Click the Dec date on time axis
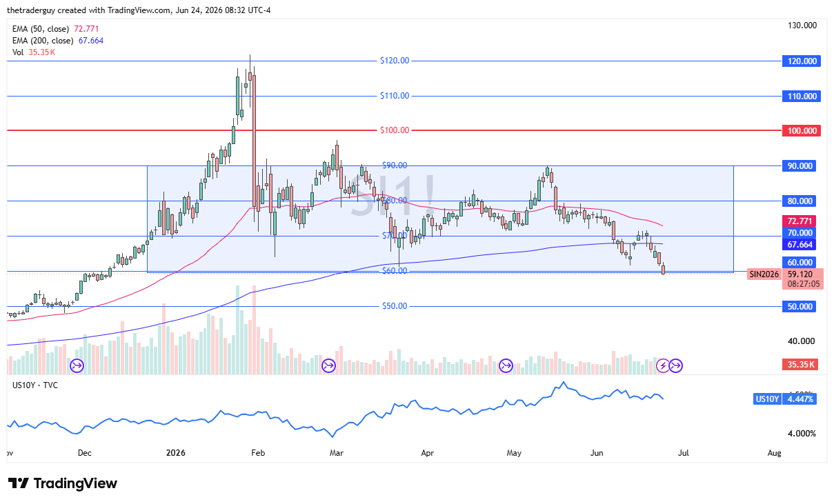This screenshot has width=834, height=504. [85, 453]
